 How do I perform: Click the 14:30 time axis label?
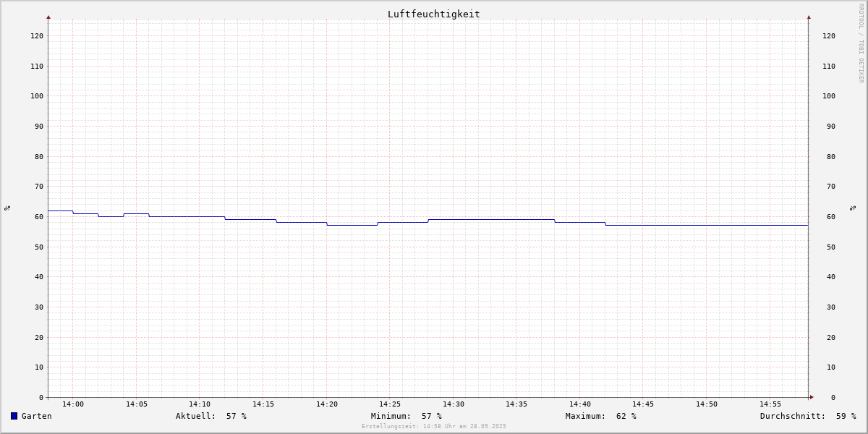coord(454,404)
